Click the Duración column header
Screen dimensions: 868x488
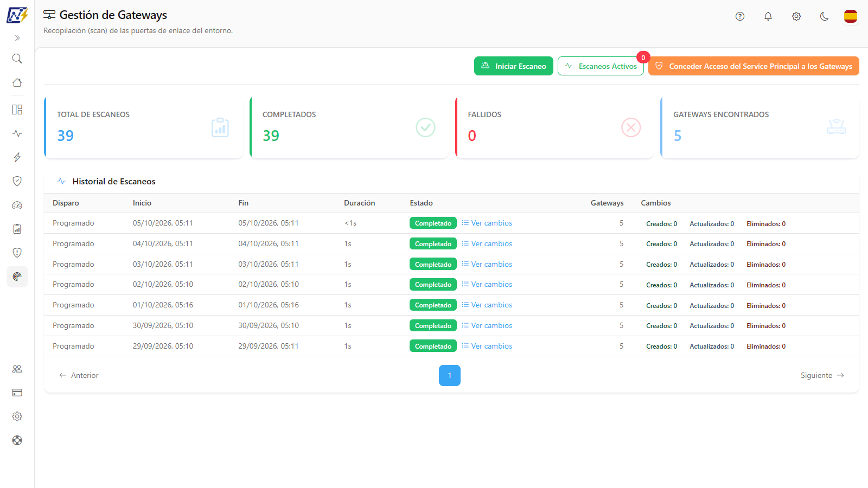(359, 203)
